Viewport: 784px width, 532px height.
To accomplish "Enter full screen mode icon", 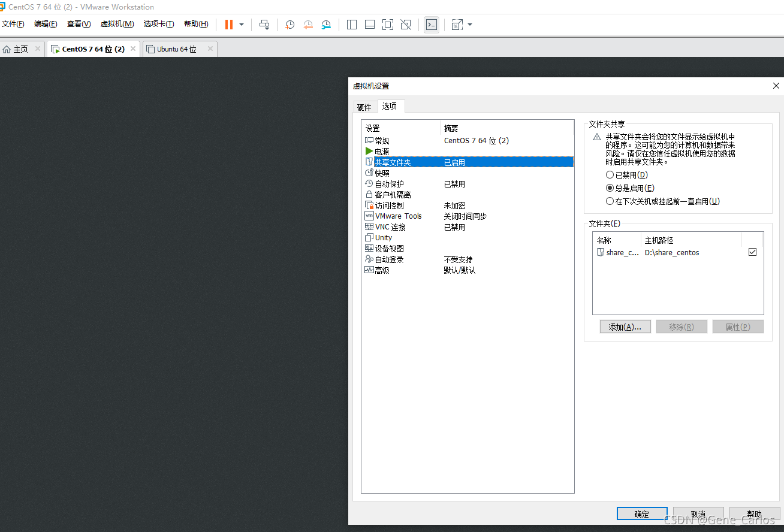I will (388, 25).
